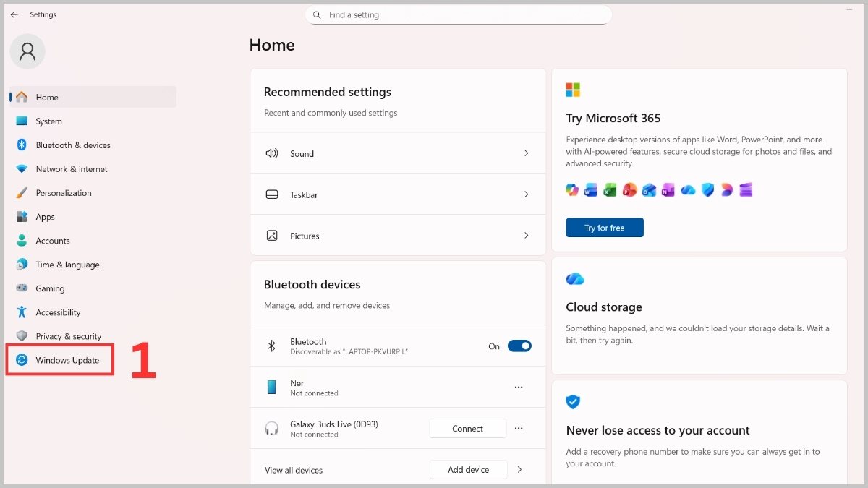Expand View all devices
Image resolution: width=868 pixels, height=488 pixels.
[519, 469]
